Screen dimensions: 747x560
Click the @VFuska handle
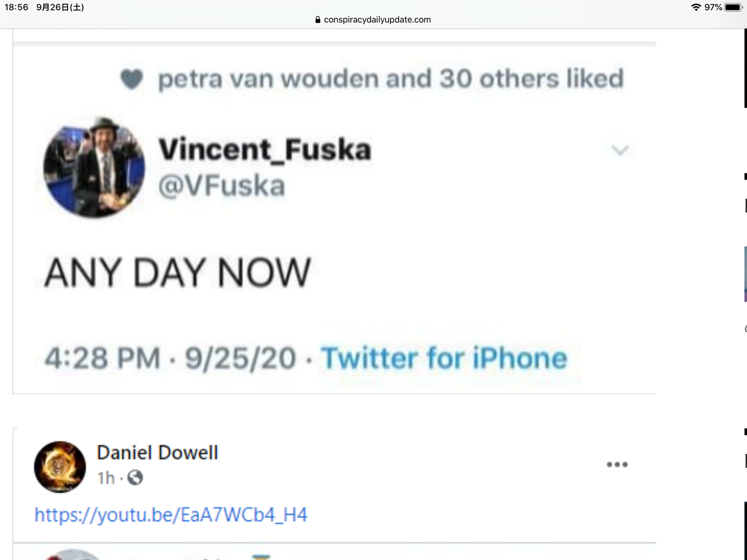[x=222, y=186]
